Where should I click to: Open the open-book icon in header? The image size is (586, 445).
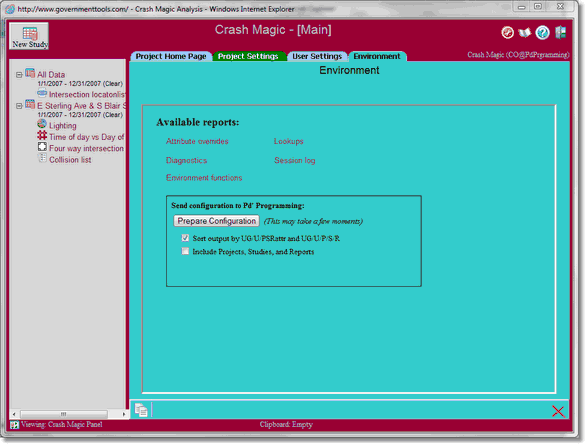525,33
